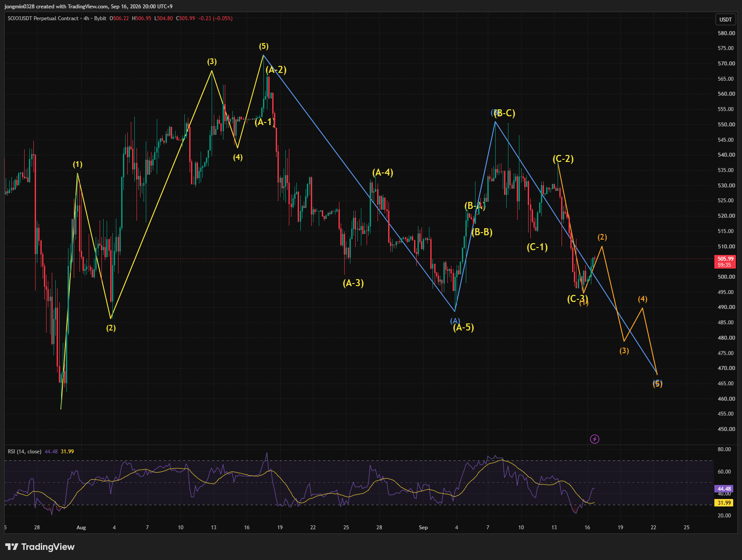This screenshot has height=560, width=742.
Task: Click the USDT currency button
Action: click(725, 19)
